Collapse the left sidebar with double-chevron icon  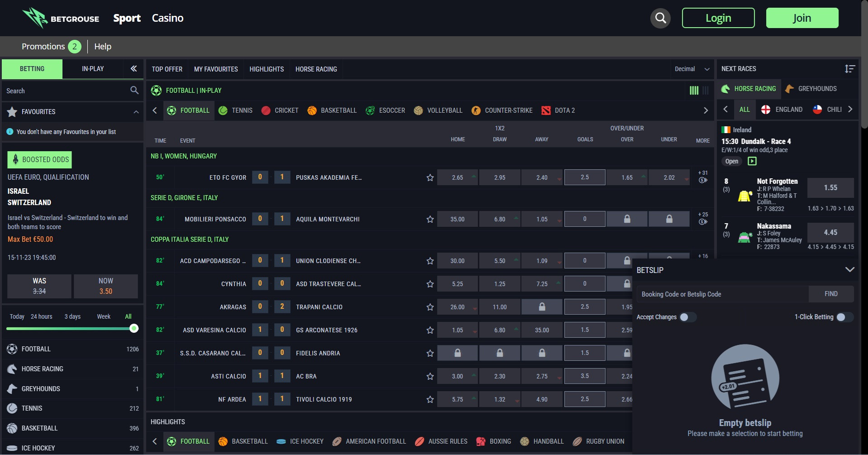tap(134, 69)
